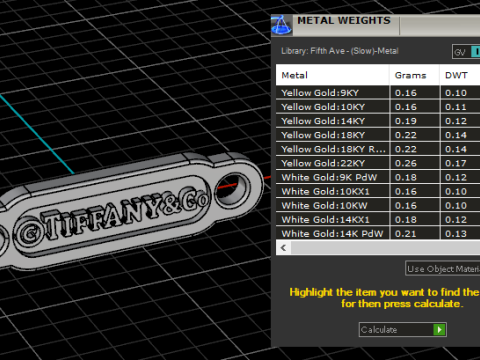Click the 0.17 DWT value for 22KY

456,163
